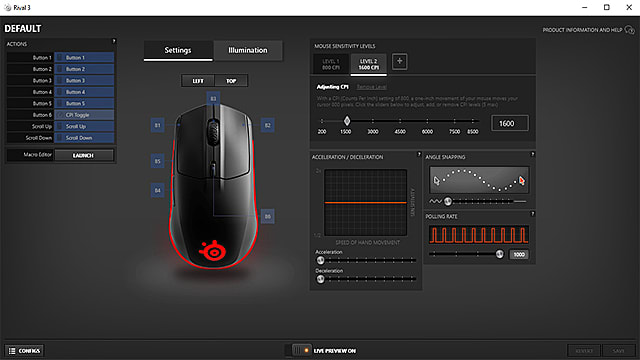Click the B1 button marker on mouse
This screenshot has height=360, width=640.
pyautogui.click(x=158, y=125)
